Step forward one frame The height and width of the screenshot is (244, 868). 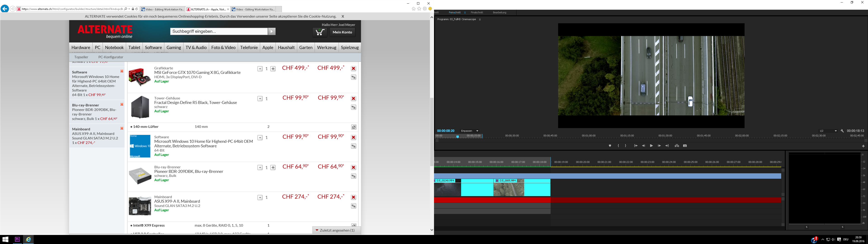click(x=659, y=146)
